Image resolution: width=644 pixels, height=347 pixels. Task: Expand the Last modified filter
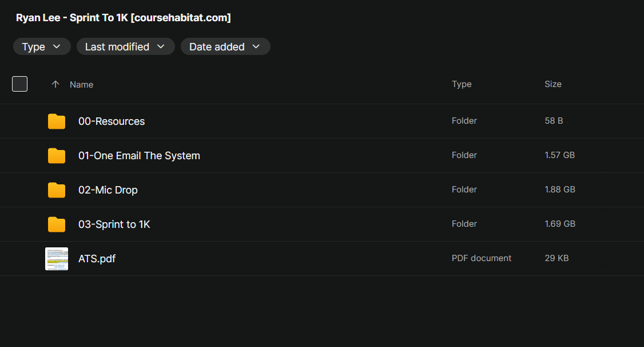click(125, 47)
